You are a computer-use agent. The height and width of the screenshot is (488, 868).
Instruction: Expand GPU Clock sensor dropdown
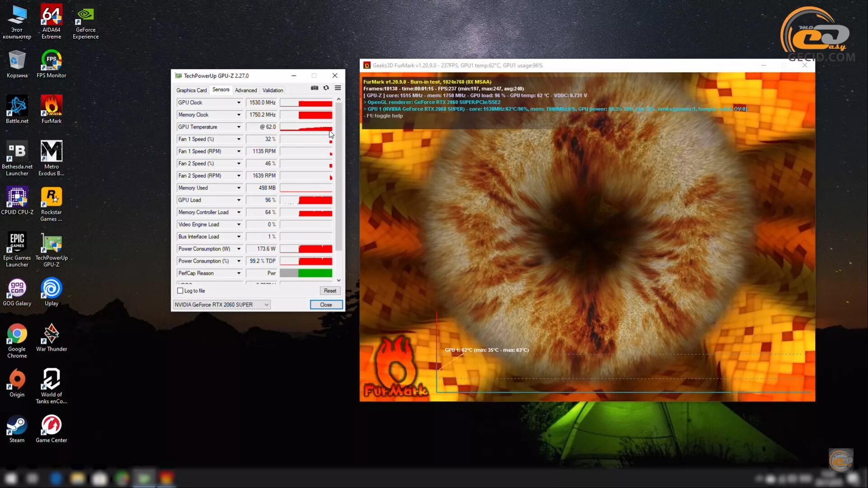(239, 103)
